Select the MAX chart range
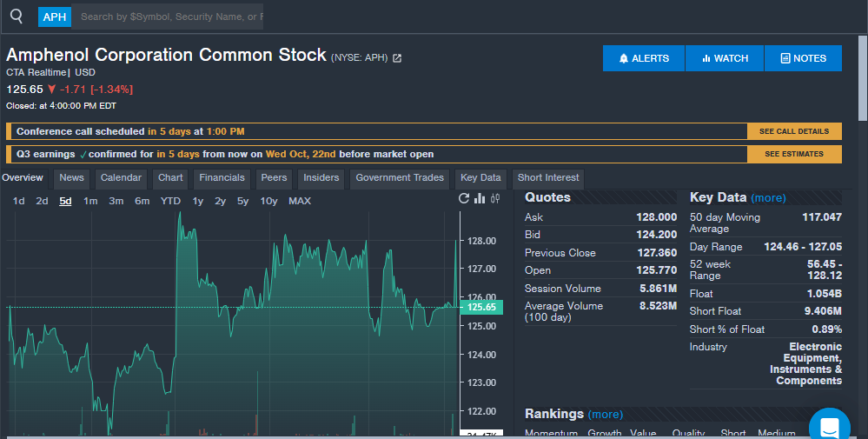Screen dimensions: 868x439 (x=299, y=201)
